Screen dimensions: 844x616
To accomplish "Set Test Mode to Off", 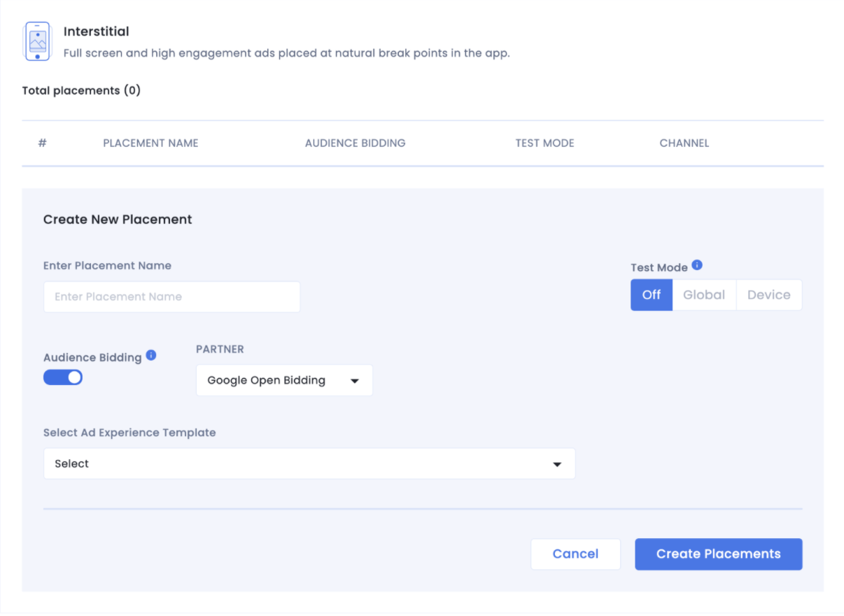I will point(651,295).
